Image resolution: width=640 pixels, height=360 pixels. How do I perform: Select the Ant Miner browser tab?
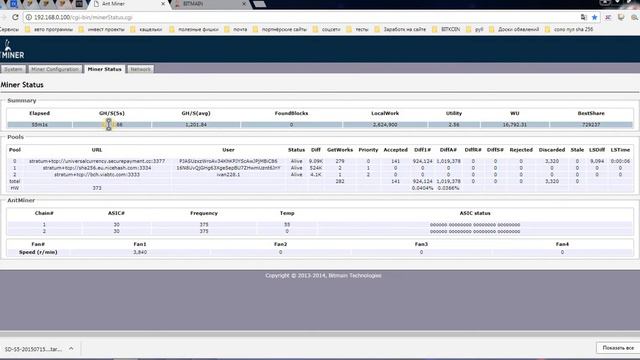pos(129,4)
